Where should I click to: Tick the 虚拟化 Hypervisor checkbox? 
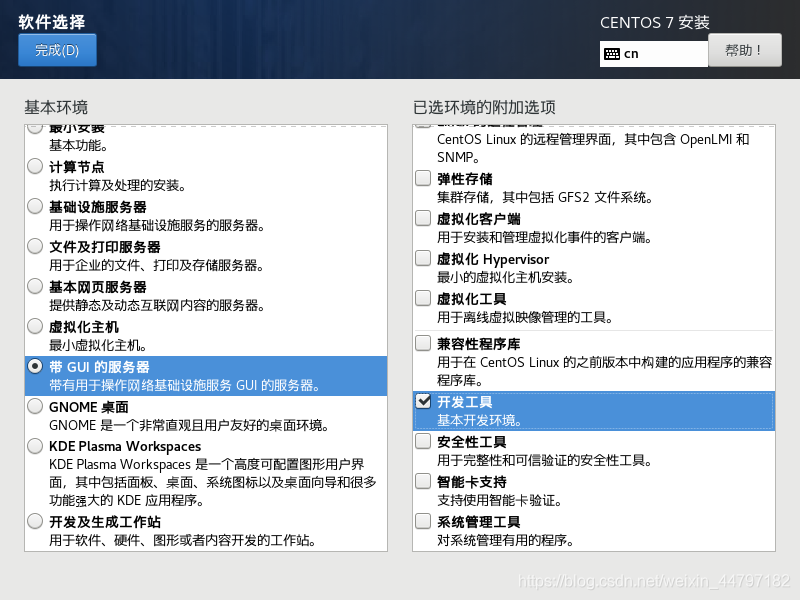point(423,258)
